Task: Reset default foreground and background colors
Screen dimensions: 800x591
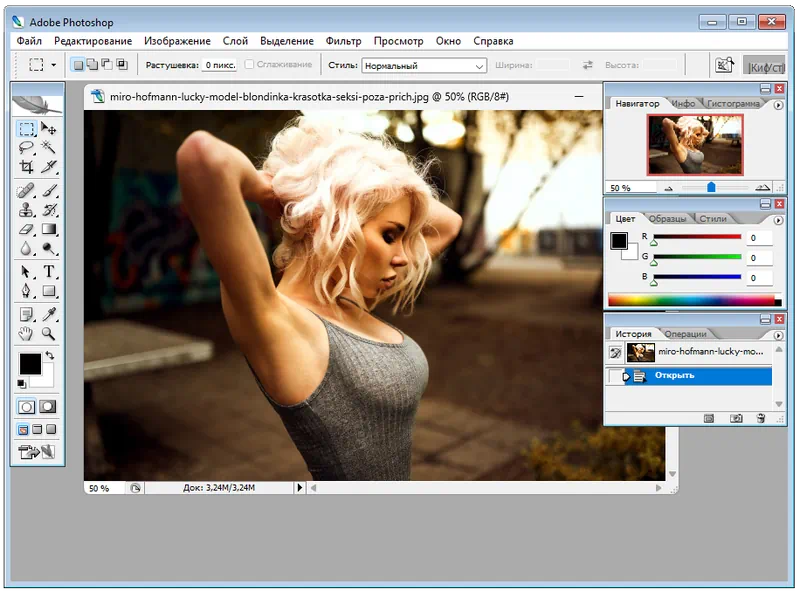Action: click(21, 384)
